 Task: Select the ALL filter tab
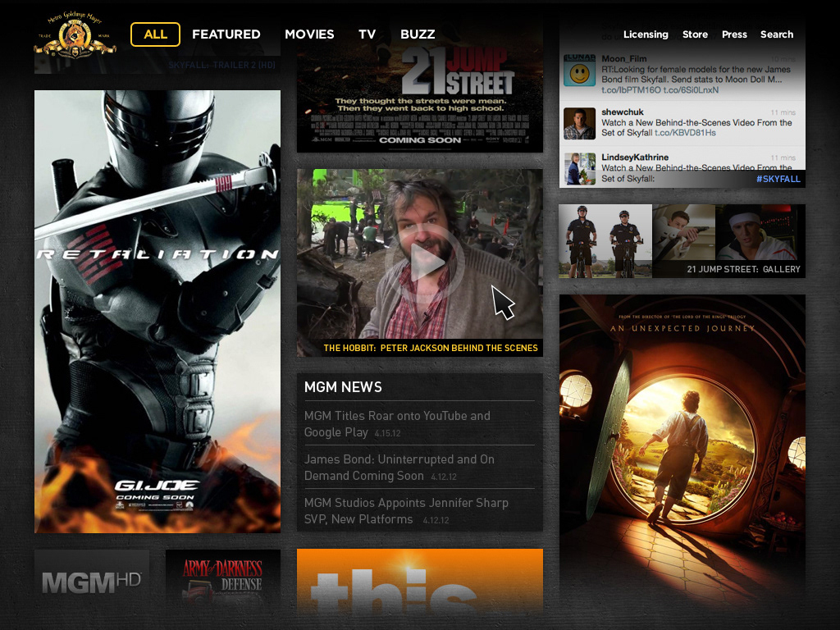[155, 34]
